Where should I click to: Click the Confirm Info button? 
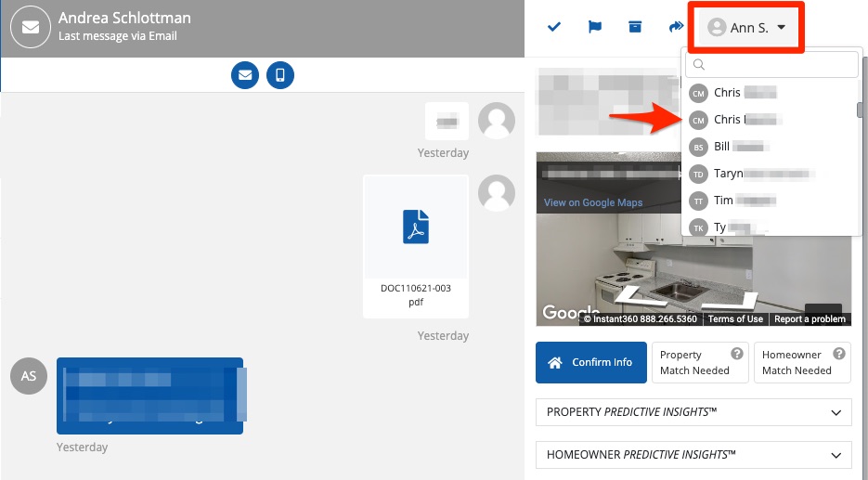(x=592, y=362)
